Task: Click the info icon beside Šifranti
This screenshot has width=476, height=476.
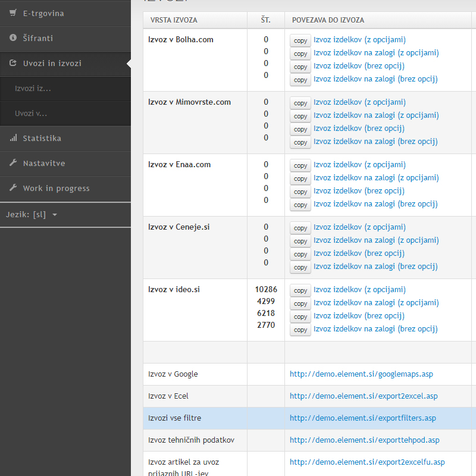Action: (13, 37)
